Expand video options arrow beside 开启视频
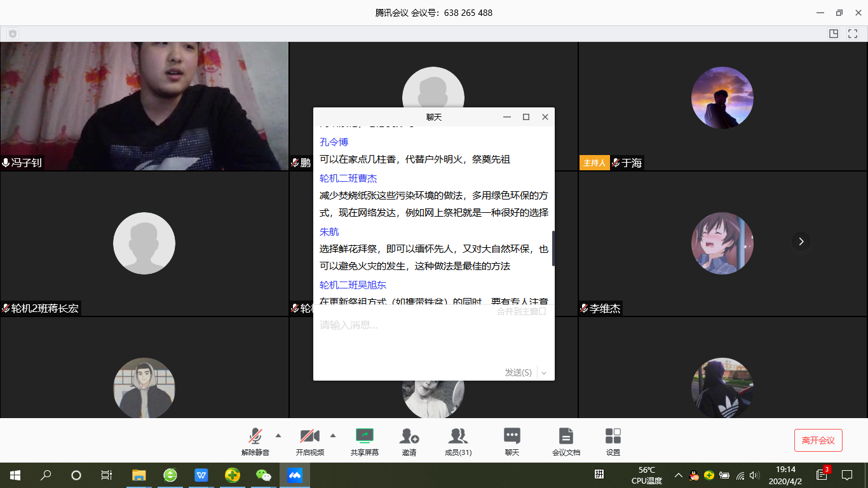Screen dimensions: 868x488 (333, 435)
